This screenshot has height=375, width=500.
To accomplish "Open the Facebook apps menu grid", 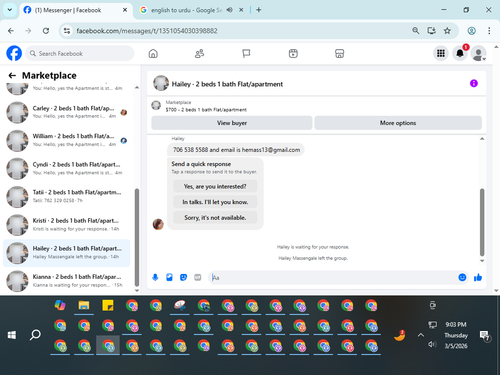I will 441,53.
